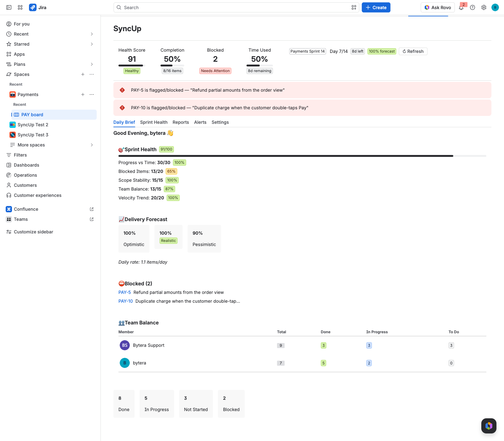
Task: Click the Not Started summary card
Action: 196,404
